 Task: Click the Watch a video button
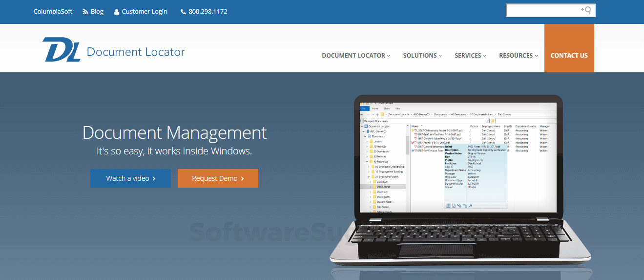(x=130, y=178)
